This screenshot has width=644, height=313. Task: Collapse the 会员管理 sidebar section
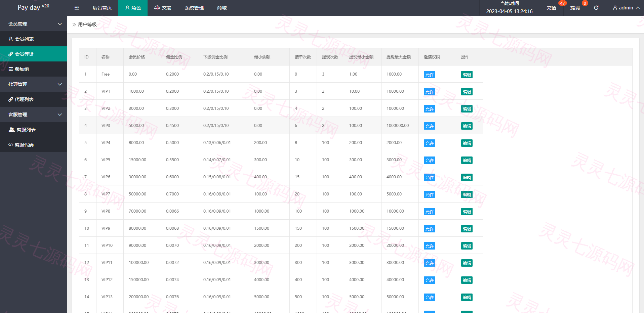[x=34, y=24]
